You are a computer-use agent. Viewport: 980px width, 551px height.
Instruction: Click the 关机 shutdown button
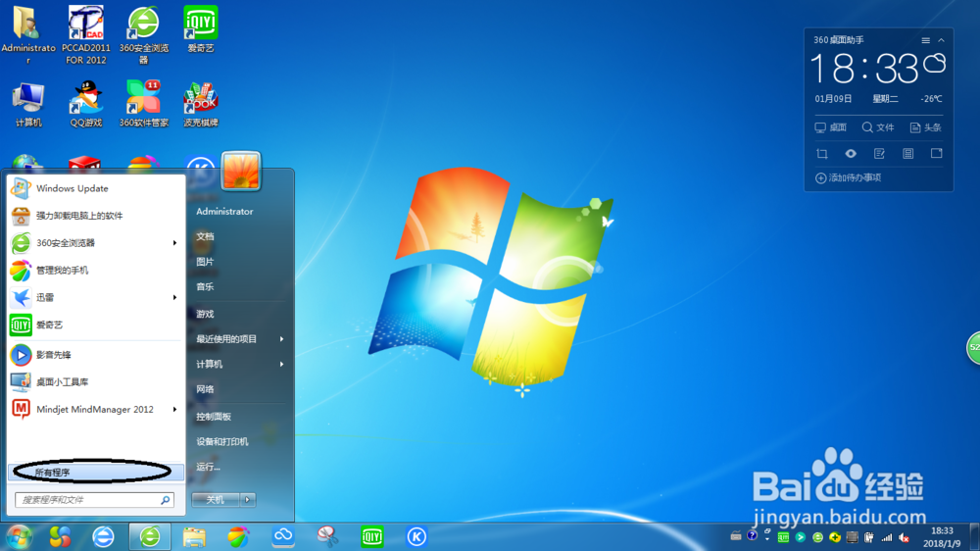[216, 500]
